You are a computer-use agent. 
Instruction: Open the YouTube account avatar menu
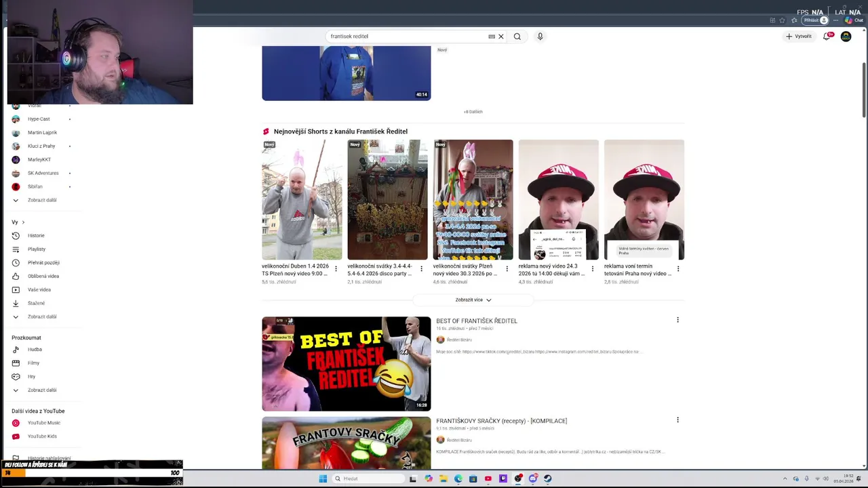846,37
